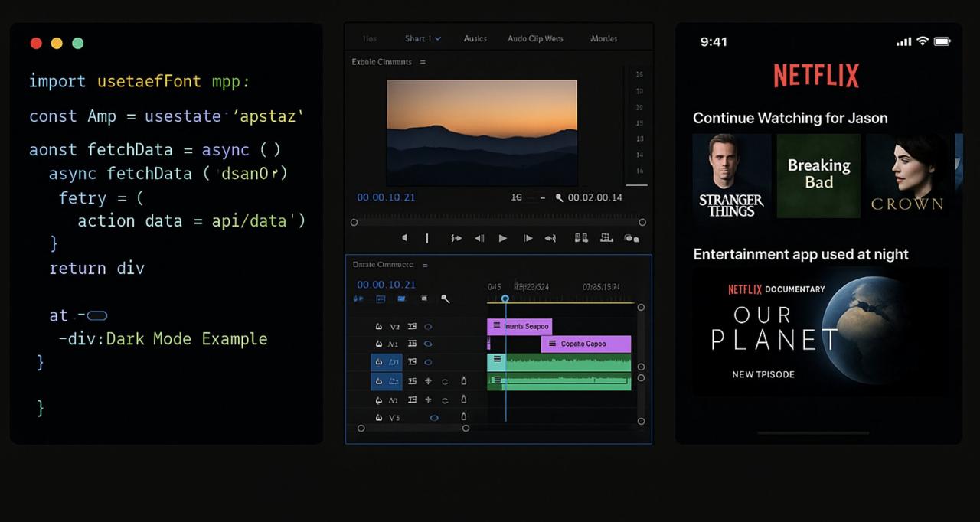This screenshot has height=522, width=980.
Task: Click the blue filled-rectangle icon under timeline timecode
Action: (401, 299)
